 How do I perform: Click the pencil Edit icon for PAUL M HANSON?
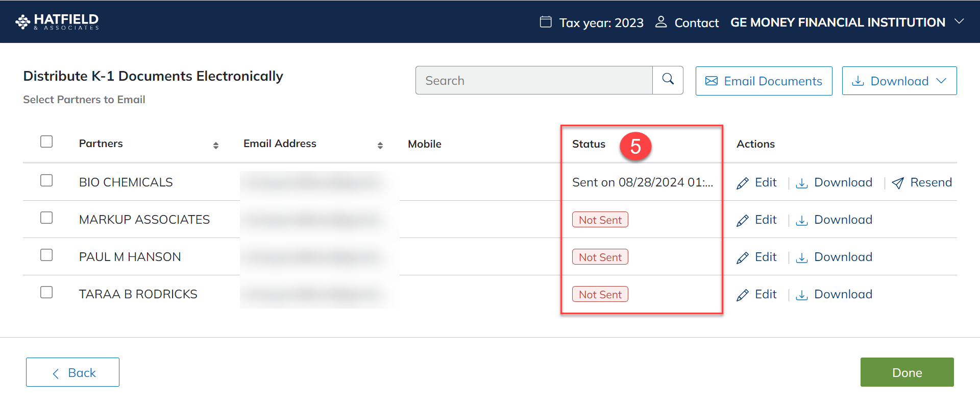743,258
